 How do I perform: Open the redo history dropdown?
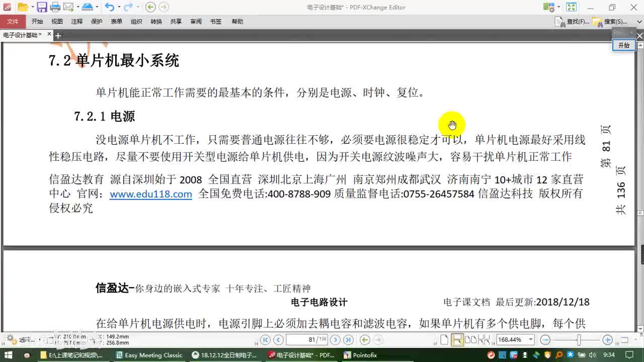pyautogui.click(x=137, y=7)
